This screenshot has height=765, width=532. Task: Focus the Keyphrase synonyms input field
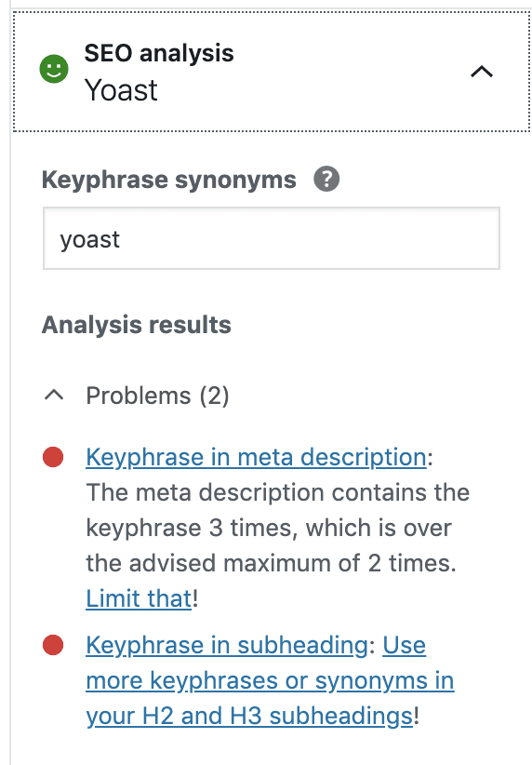[x=272, y=238]
